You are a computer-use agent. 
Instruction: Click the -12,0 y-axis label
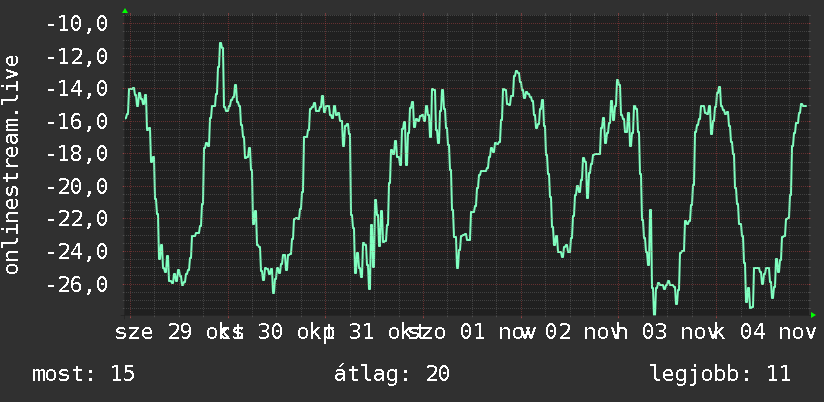[77, 57]
